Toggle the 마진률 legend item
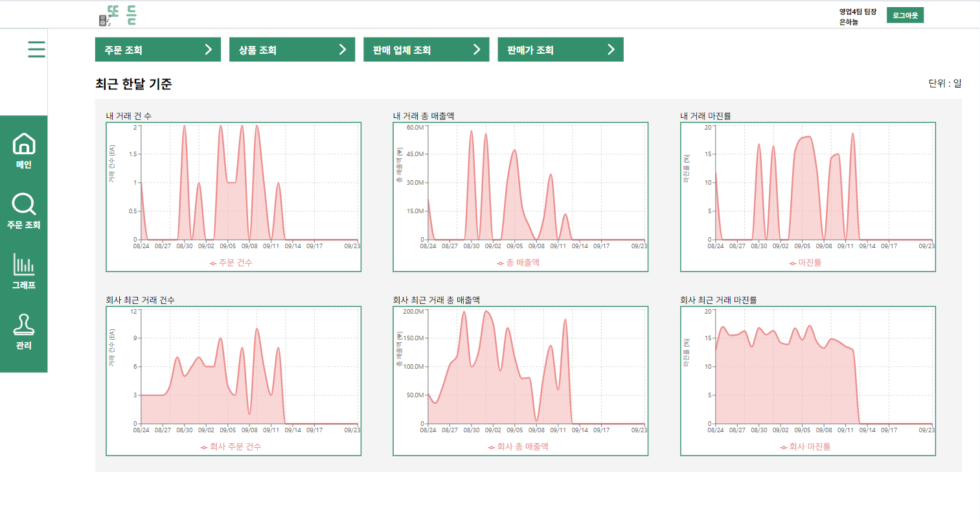The height and width of the screenshot is (523, 980). [x=805, y=262]
